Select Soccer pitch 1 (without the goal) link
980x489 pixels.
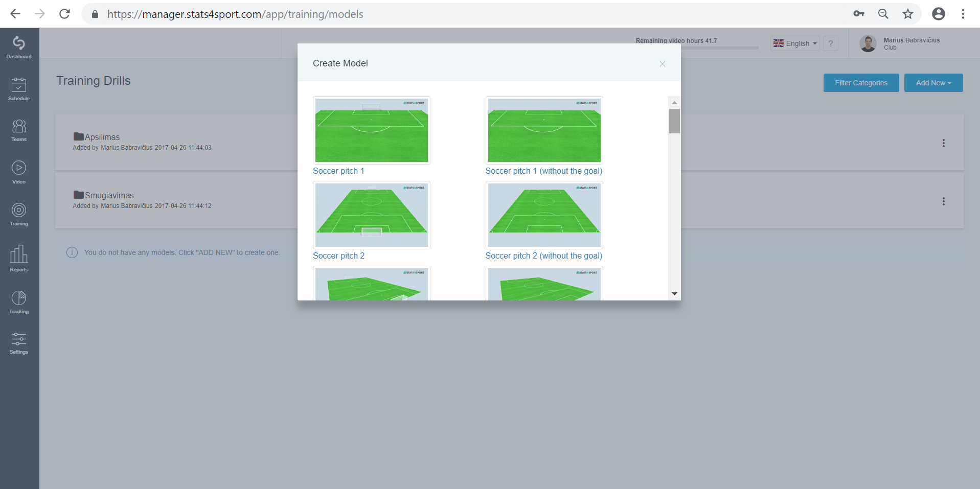(x=544, y=171)
